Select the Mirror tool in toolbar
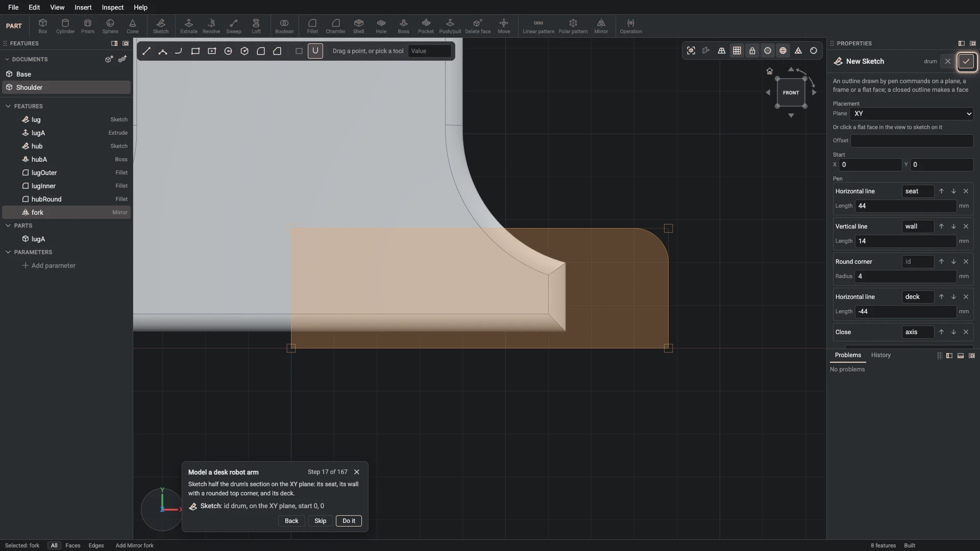The height and width of the screenshot is (551, 980). click(x=601, y=26)
